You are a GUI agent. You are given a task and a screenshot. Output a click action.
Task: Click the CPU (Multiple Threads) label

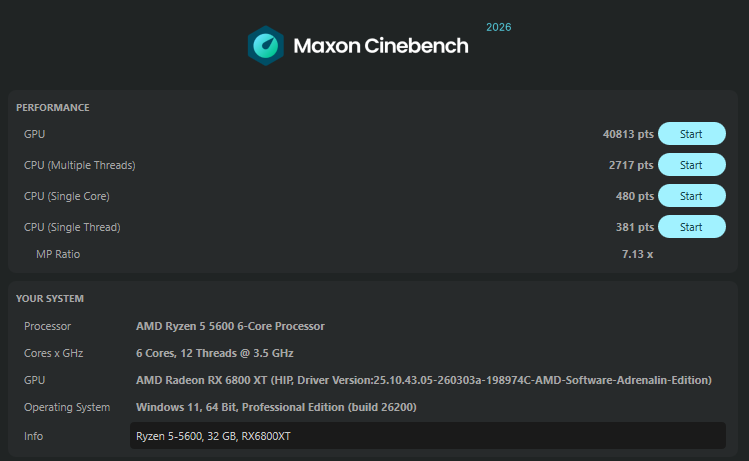(80, 165)
